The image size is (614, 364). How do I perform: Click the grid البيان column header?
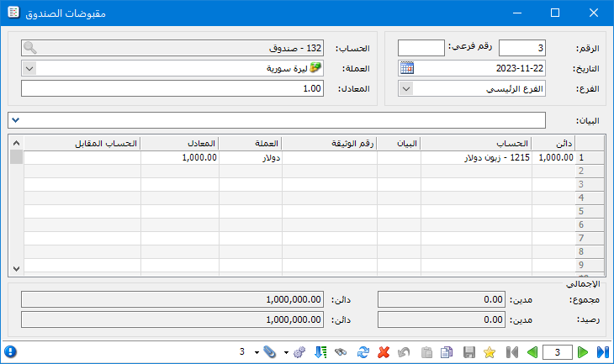[399, 144]
